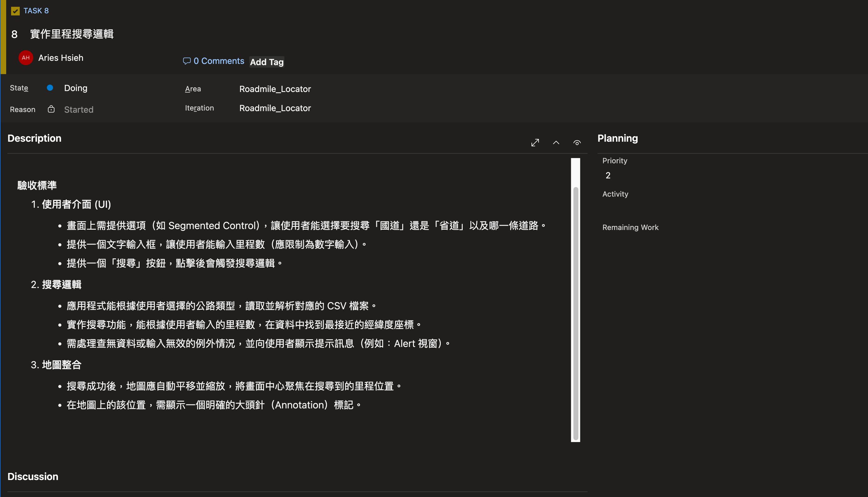Click the work item title 實作里程搜尋邏輯
868x497 pixels.
point(72,34)
